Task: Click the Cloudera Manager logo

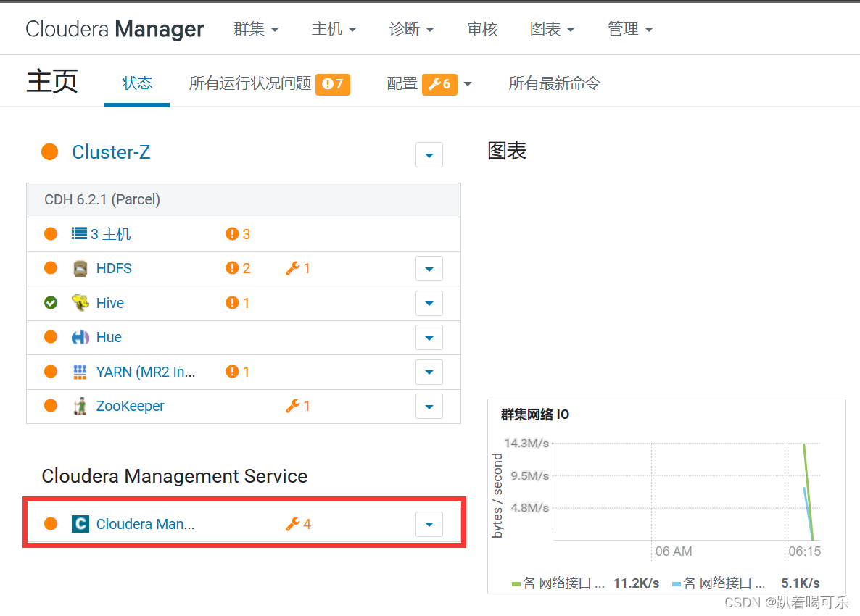Action: point(115,29)
